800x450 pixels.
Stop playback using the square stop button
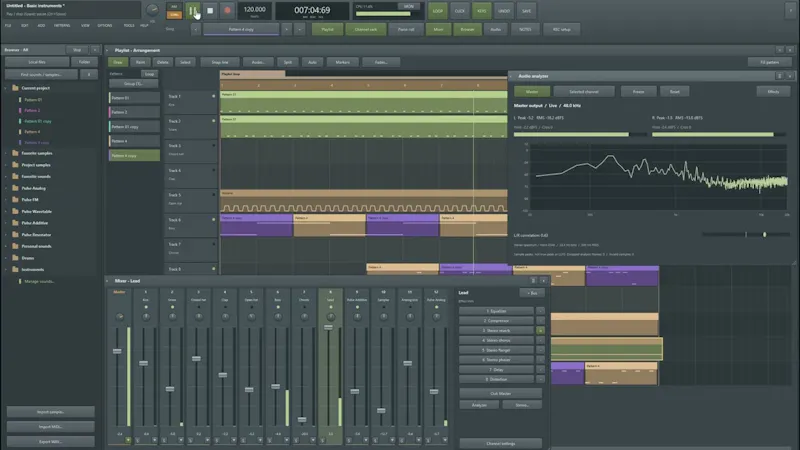coord(210,10)
